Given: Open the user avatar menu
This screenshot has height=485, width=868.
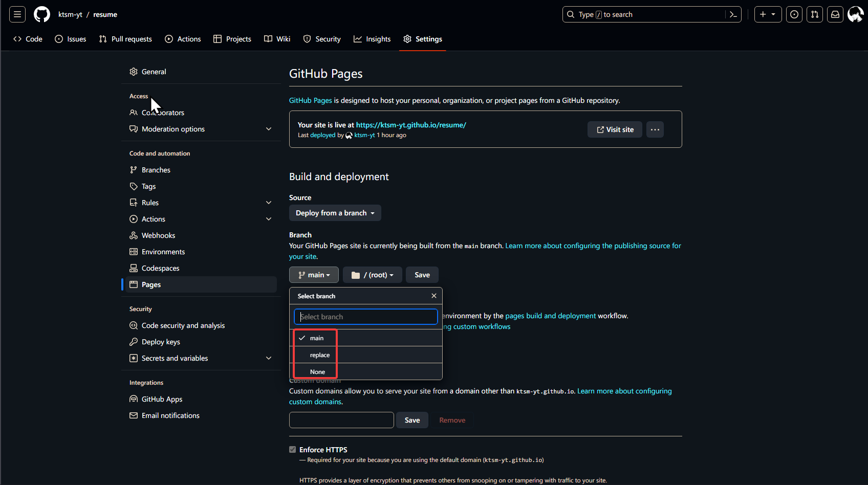Looking at the screenshot, I should point(856,14).
